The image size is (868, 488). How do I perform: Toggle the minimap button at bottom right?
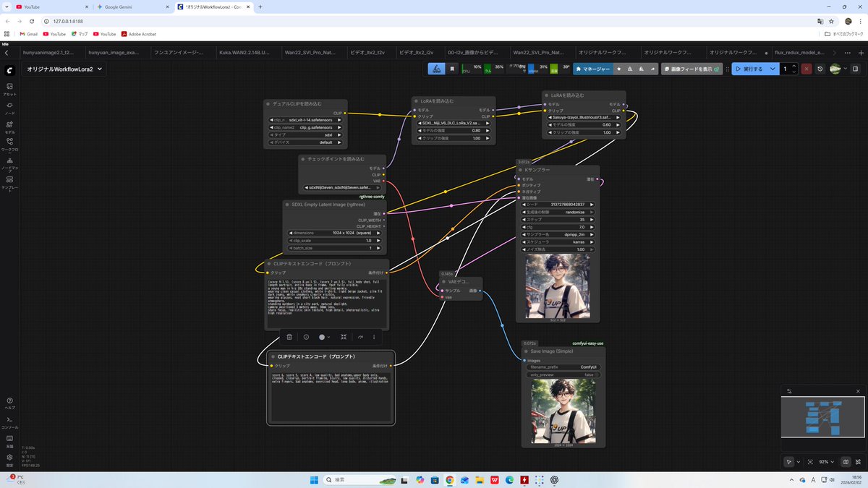coord(846,461)
